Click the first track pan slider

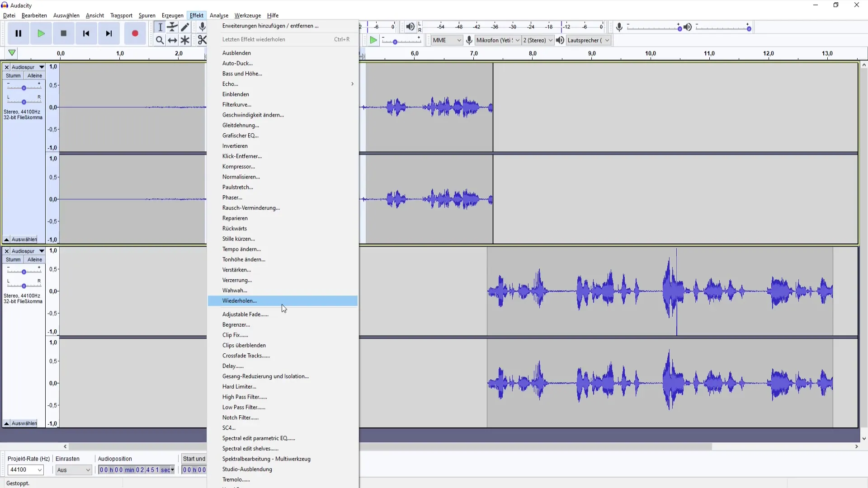click(x=24, y=101)
